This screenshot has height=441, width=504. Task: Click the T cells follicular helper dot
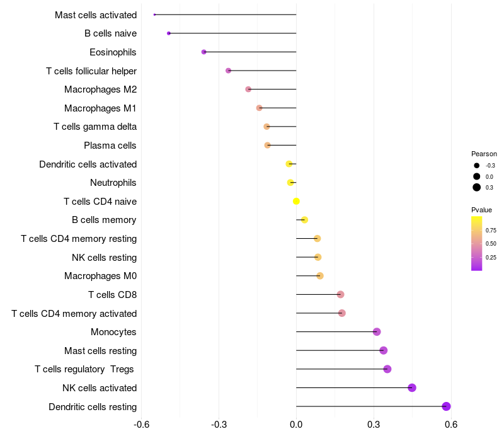click(228, 71)
